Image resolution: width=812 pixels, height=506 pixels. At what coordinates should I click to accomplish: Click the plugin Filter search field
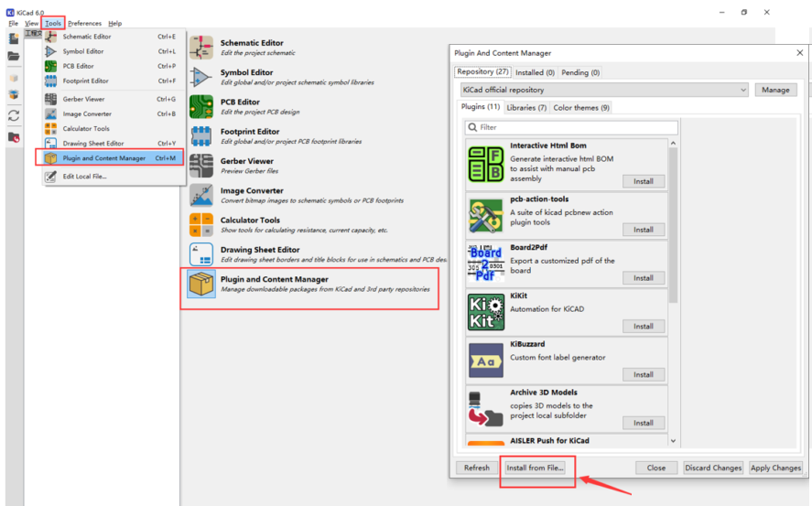(x=572, y=127)
